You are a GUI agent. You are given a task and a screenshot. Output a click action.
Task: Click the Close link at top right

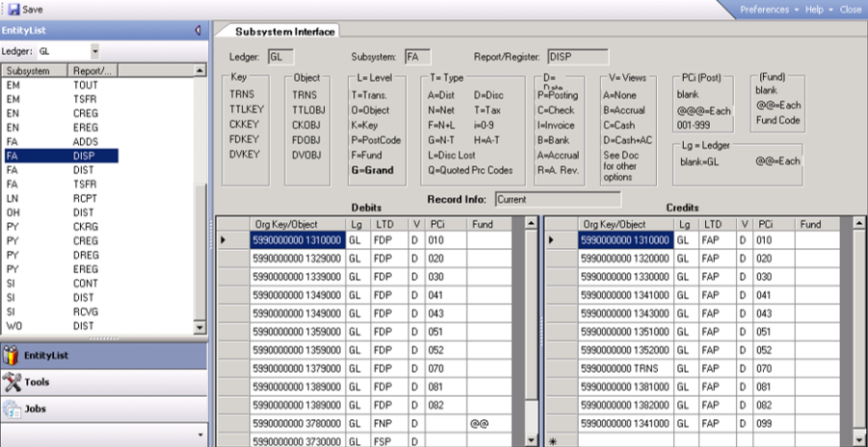click(x=851, y=9)
